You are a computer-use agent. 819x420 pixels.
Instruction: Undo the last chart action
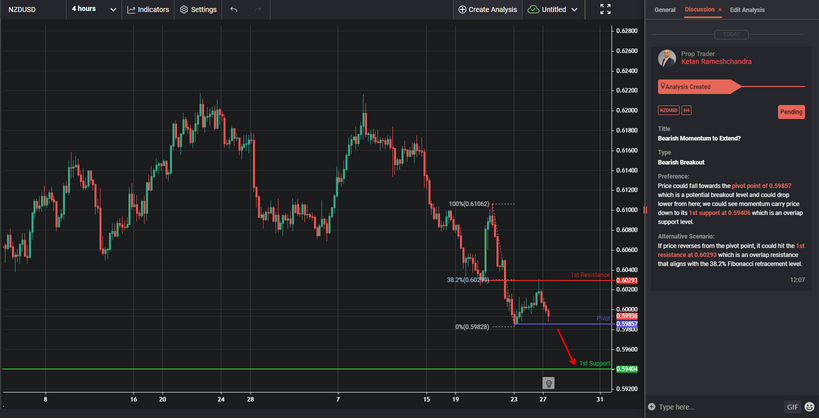coord(233,10)
